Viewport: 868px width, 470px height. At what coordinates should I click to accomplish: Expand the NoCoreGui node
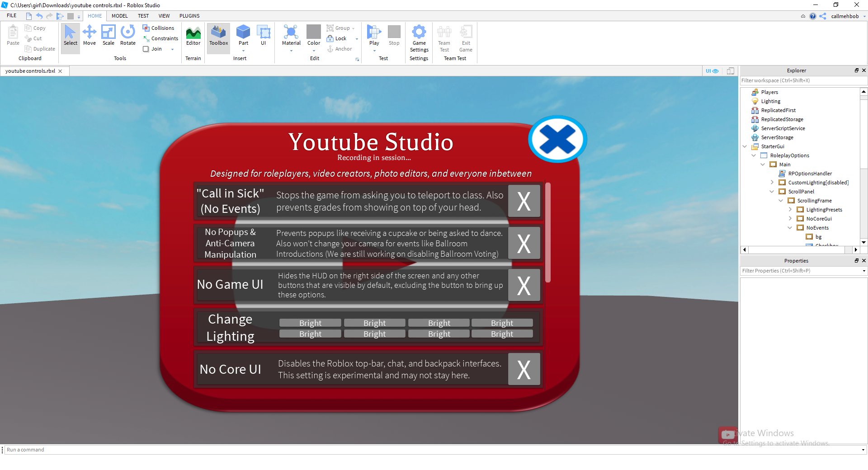pyautogui.click(x=790, y=219)
